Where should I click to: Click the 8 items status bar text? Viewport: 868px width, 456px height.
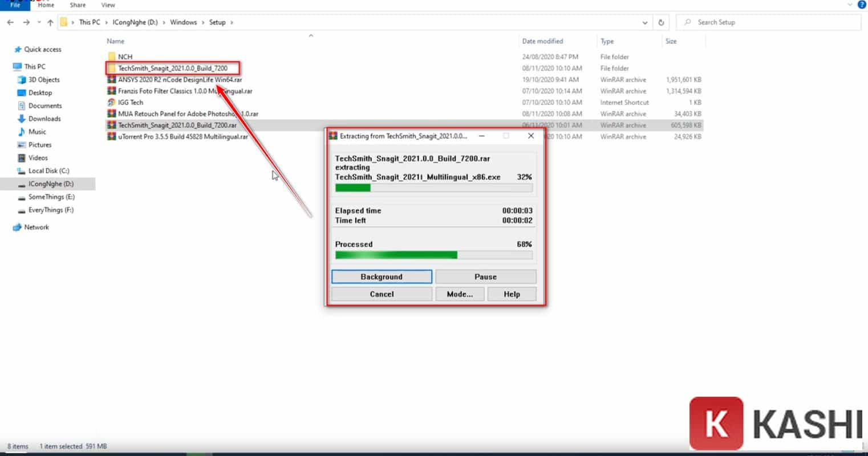click(18, 446)
